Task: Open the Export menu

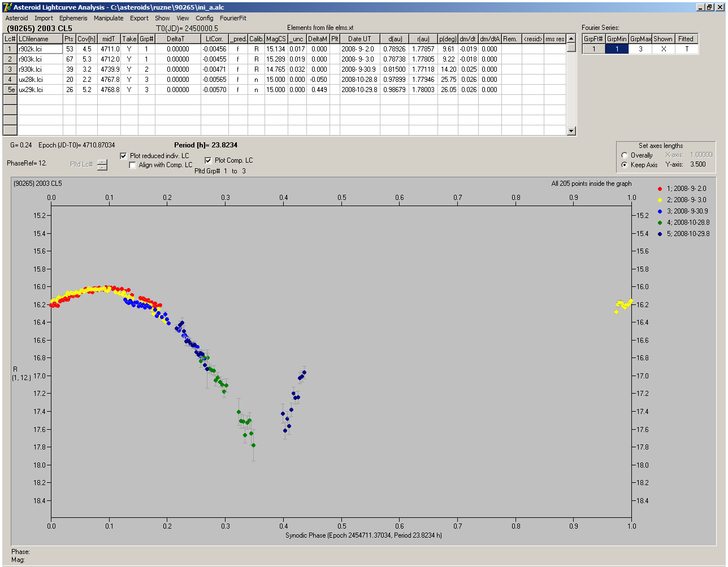Action: pos(139,18)
